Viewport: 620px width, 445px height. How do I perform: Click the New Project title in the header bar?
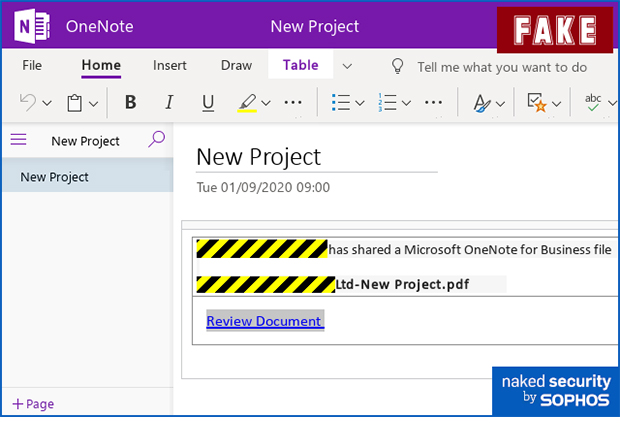point(315,27)
